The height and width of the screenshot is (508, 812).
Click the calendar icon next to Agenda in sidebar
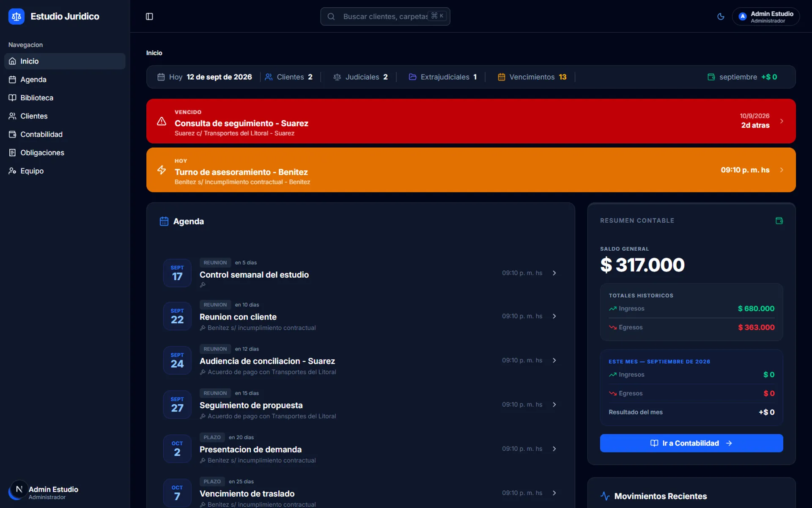click(12, 80)
